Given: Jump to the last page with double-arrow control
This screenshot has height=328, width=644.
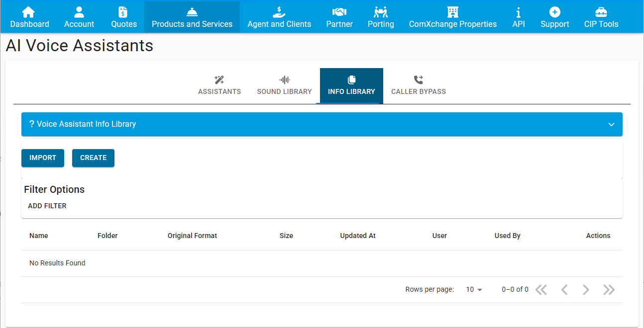Looking at the screenshot, I should click(608, 289).
